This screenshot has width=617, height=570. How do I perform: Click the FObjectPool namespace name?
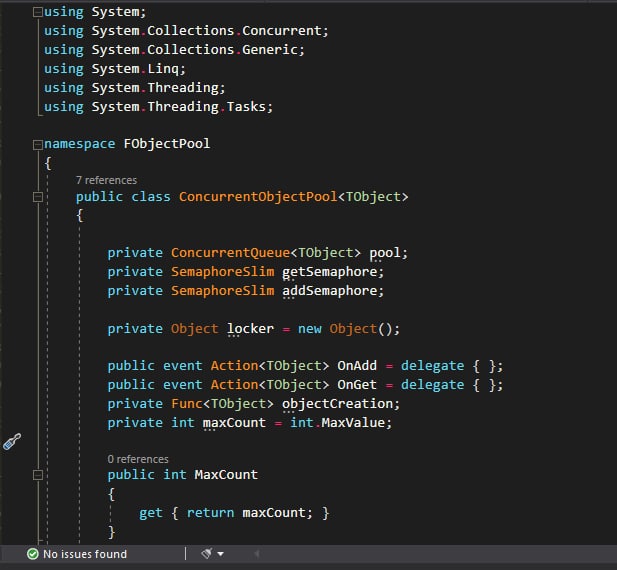167,144
